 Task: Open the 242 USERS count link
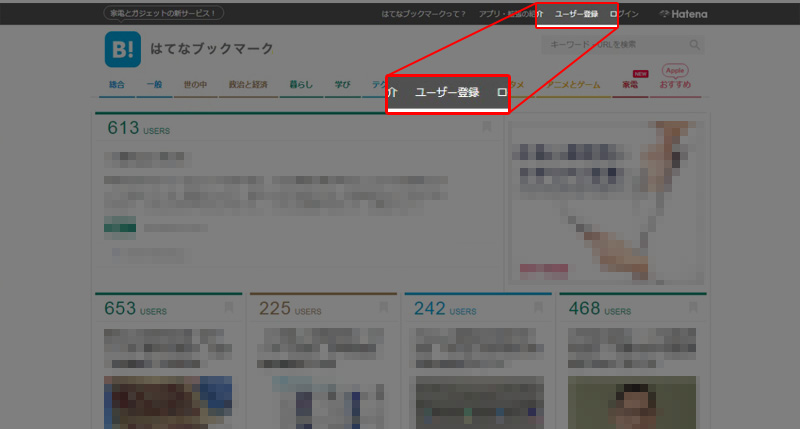[x=445, y=309]
